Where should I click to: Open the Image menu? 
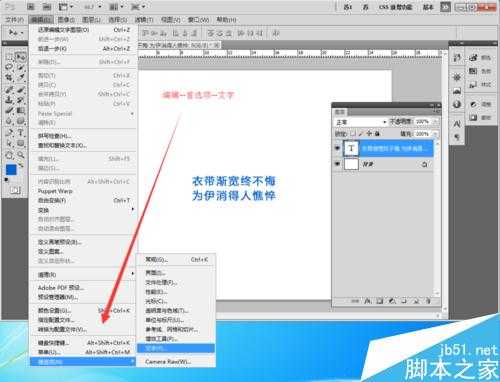pos(66,20)
